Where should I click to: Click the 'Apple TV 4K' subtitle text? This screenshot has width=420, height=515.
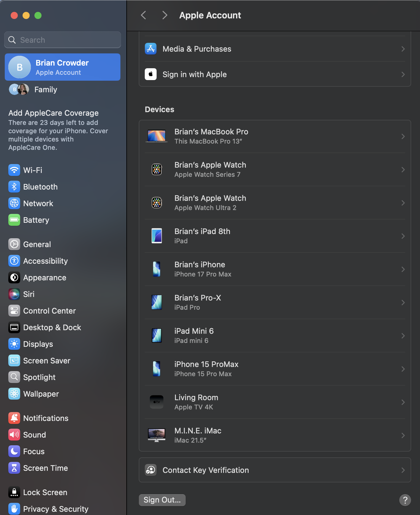[194, 407]
